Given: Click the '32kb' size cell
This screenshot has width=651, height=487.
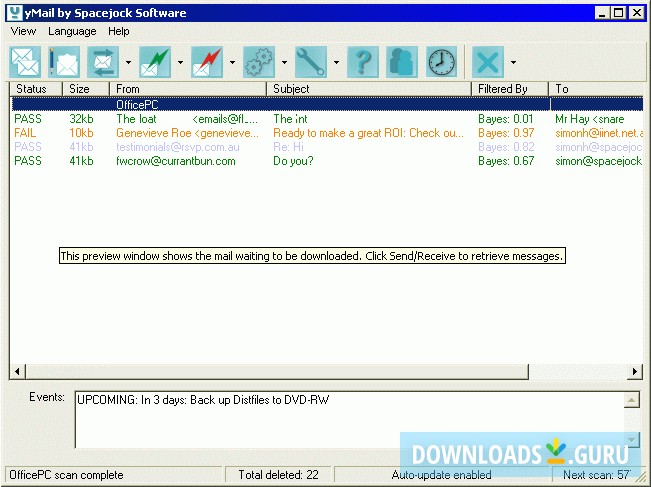Looking at the screenshot, I should (81, 119).
